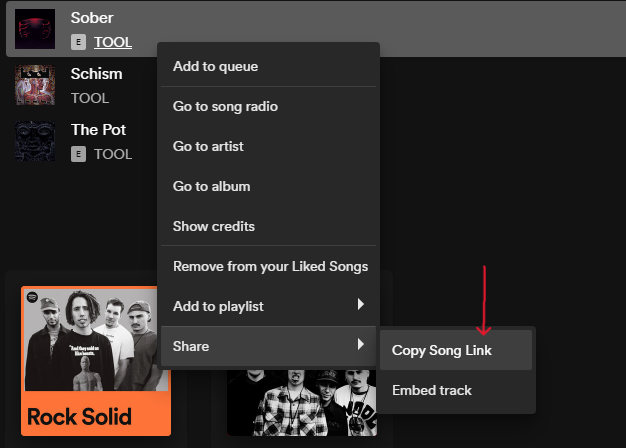Remove song from your Liked Songs
This screenshot has height=448, width=626.
pyautogui.click(x=270, y=266)
